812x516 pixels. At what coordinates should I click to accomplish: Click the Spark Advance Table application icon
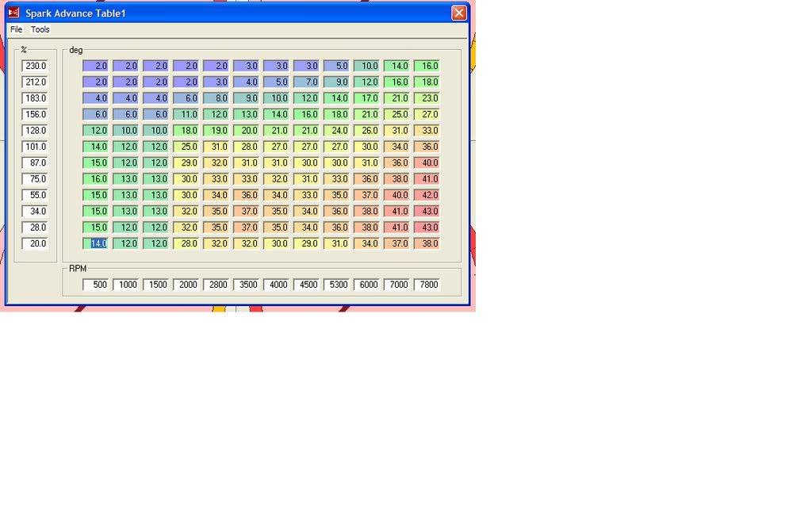pos(13,13)
